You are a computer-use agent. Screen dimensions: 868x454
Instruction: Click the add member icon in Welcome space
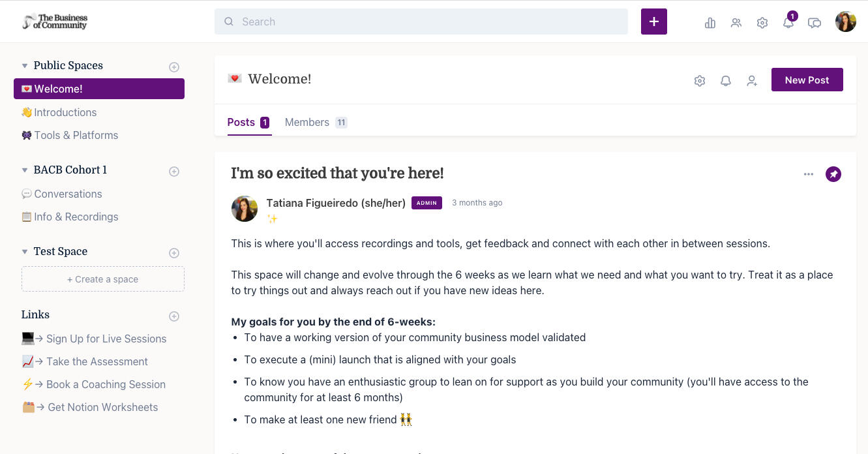tap(752, 81)
